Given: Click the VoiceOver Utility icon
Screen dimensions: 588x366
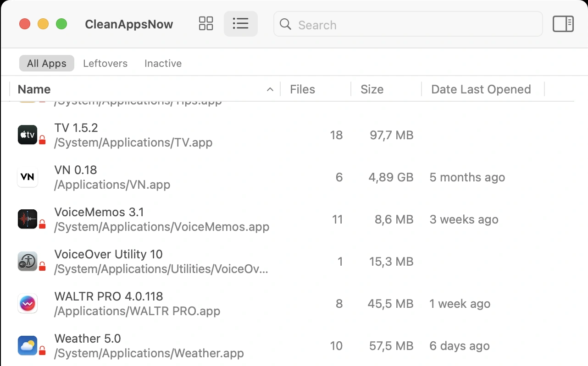Looking at the screenshot, I should pos(28,261).
